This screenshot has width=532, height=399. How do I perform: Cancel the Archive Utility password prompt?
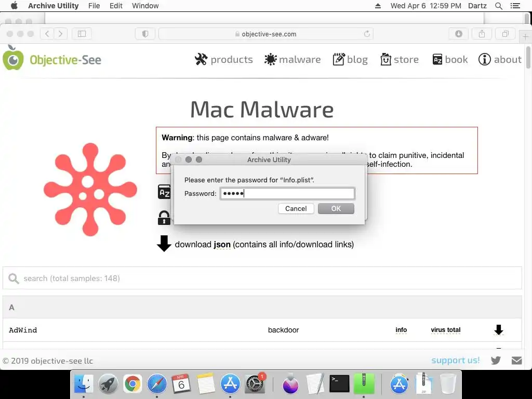coord(296,209)
